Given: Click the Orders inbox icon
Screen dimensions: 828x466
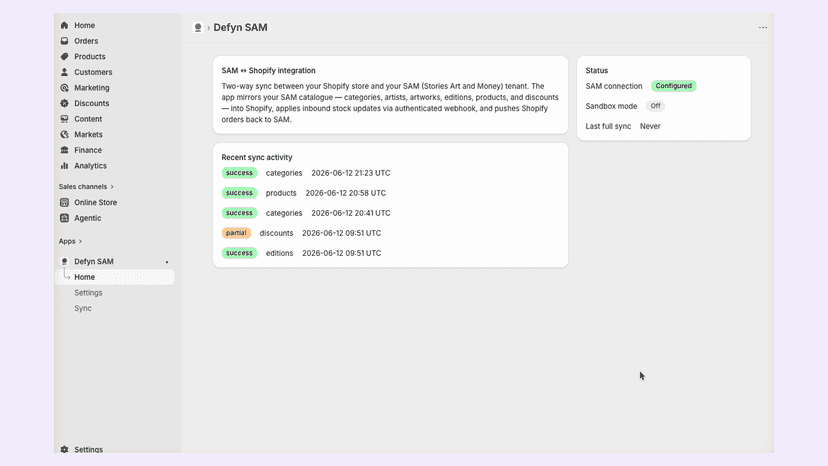Looking at the screenshot, I should [x=64, y=41].
